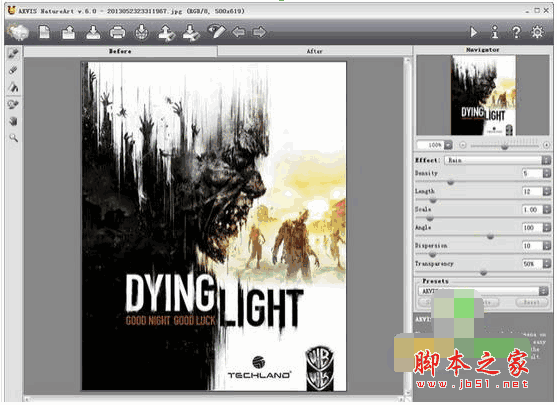The image size is (557, 405).
Task: Run the effect with the play icon
Action: [473, 32]
